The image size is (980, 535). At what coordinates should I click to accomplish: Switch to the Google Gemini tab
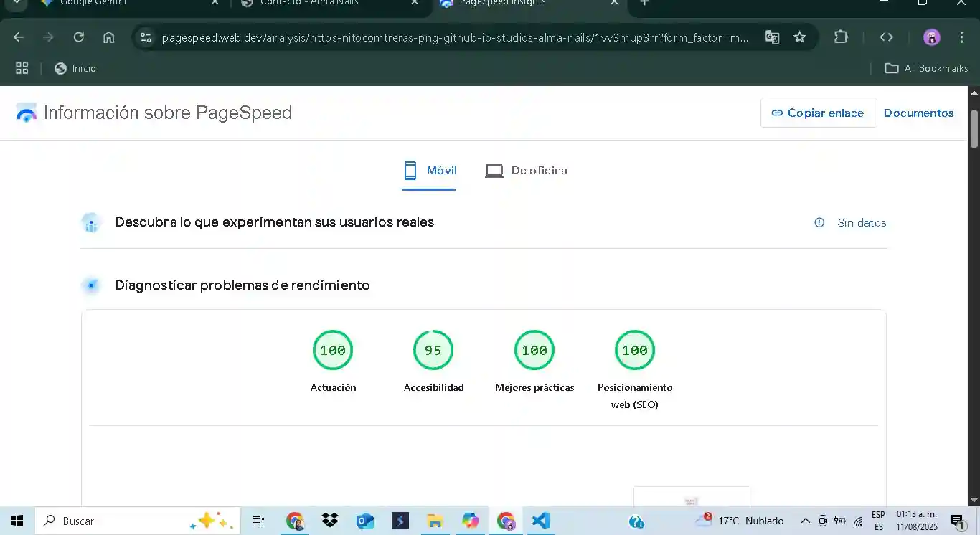[130, 4]
